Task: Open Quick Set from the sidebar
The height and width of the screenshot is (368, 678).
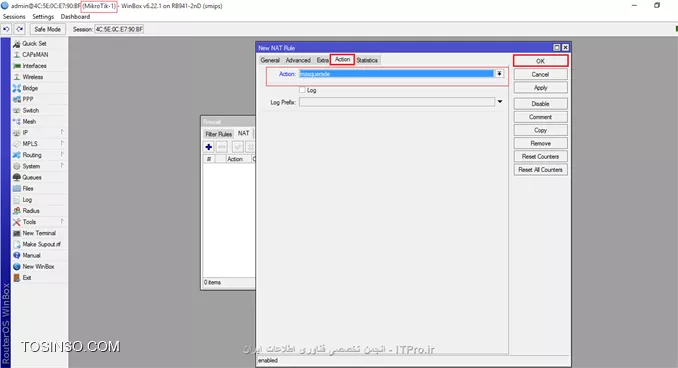Action: click(34, 44)
